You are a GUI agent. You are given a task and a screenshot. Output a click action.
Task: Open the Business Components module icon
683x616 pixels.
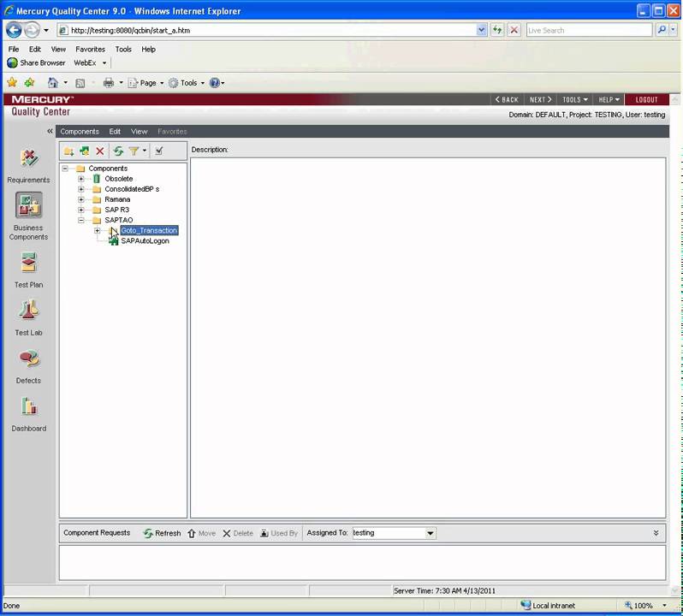pos(29,204)
